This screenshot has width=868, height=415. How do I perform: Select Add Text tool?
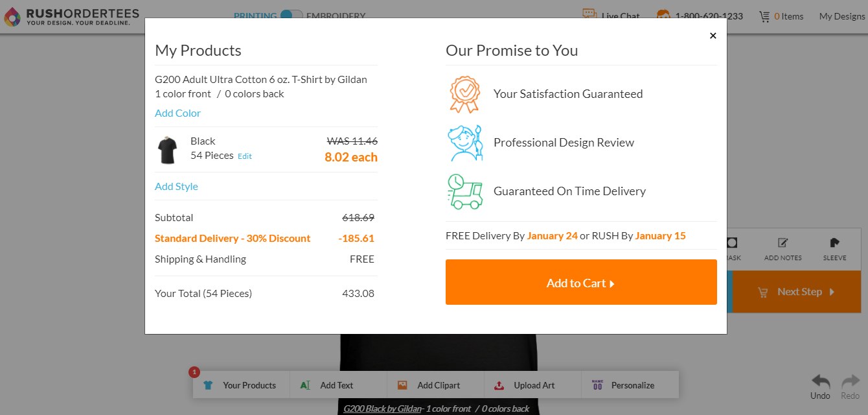[x=338, y=385]
